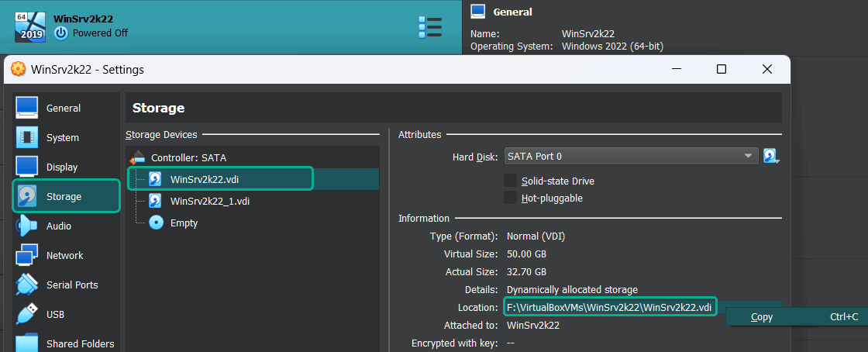868x352 pixels.
Task: Open the USB settings category
Action: 65,314
